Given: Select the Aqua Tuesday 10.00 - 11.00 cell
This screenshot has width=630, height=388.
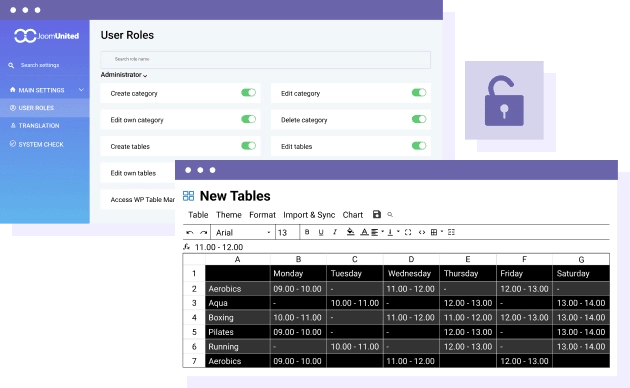Looking at the screenshot, I should tap(355, 303).
